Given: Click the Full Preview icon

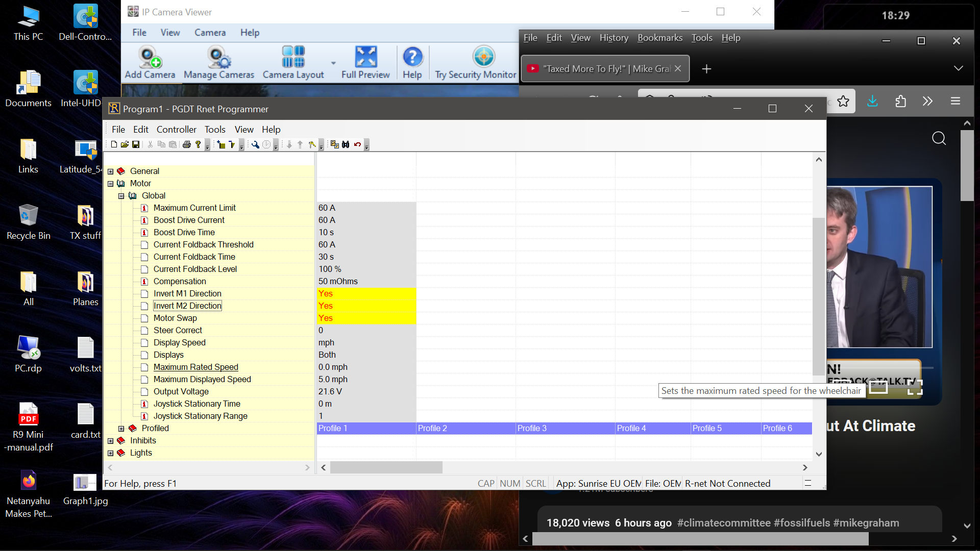Looking at the screenshot, I should click(x=365, y=62).
